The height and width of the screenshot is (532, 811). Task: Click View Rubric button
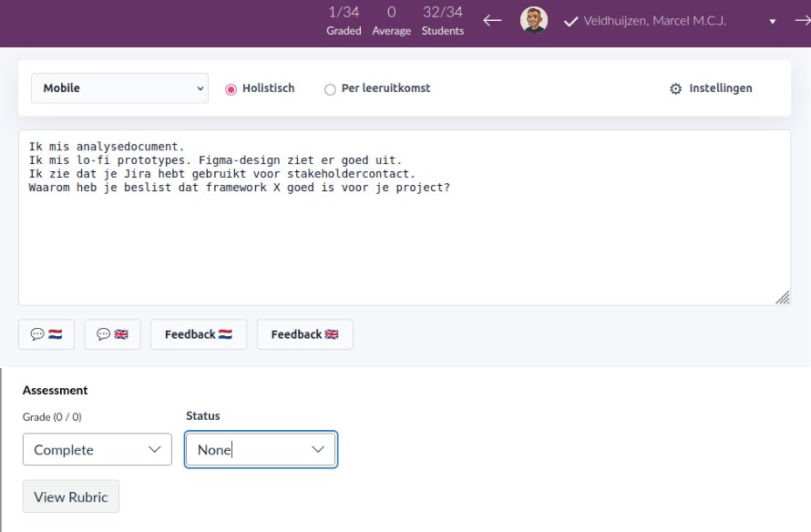[71, 496]
